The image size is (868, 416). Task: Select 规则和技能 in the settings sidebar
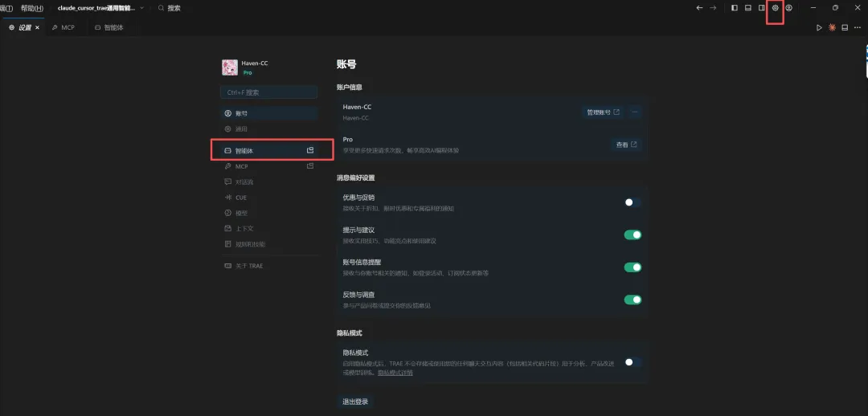pos(268,244)
